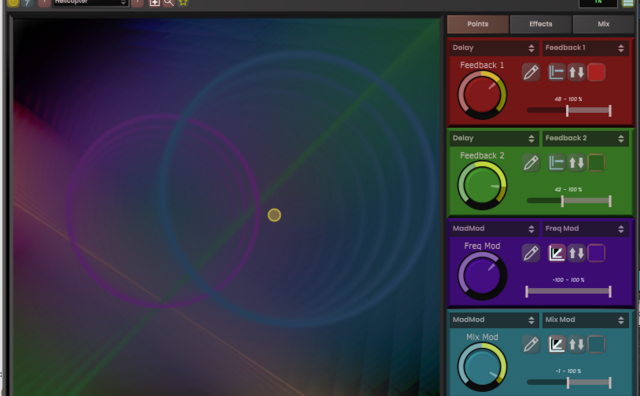Click the yellow point in the visualizer
Image resolution: width=640 pixels, height=396 pixels.
click(x=274, y=215)
